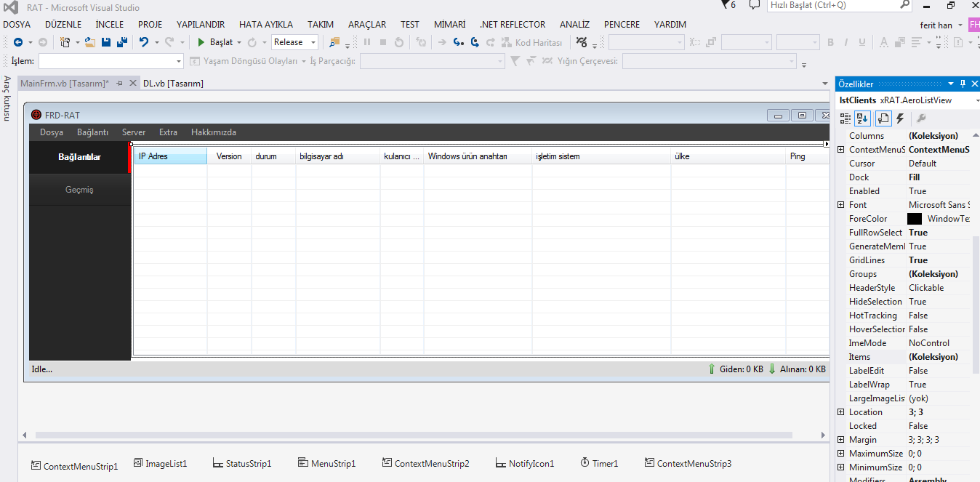Click the Open File folder icon

(x=90, y=42)
